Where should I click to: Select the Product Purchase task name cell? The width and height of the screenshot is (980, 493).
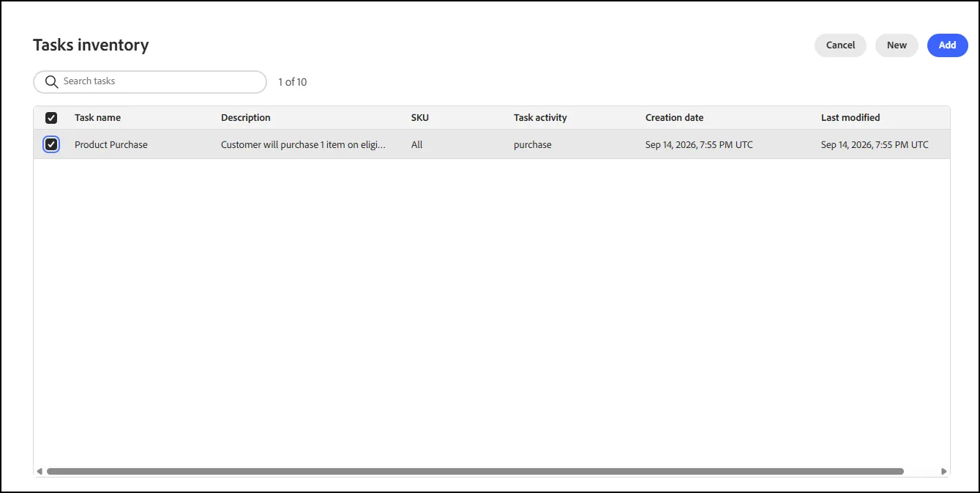coord(111,145)
